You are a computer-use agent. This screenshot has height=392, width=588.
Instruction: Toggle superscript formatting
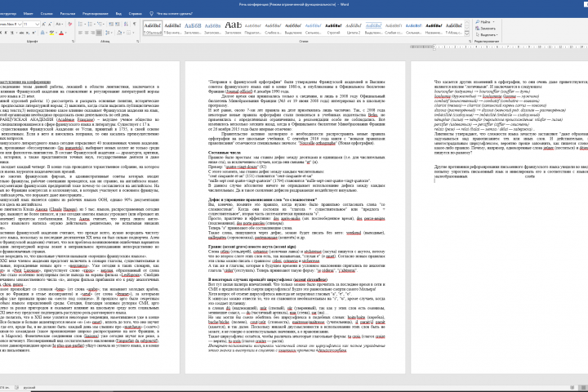pos(33,33)
